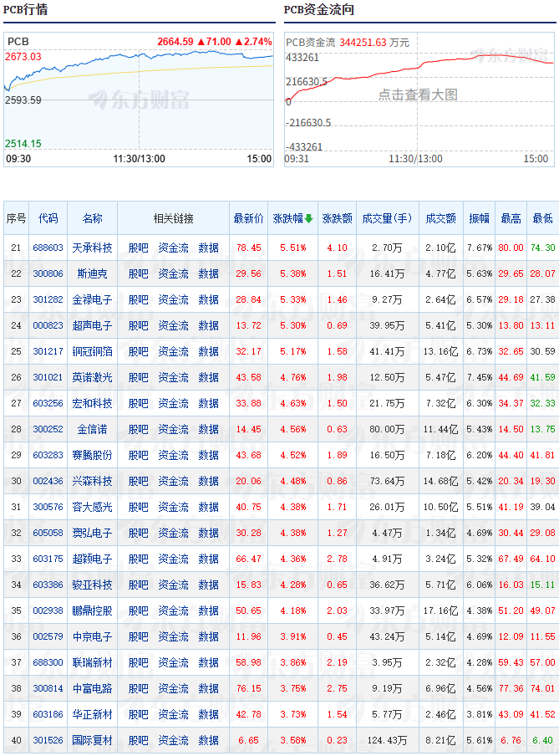Open 数据 for 国际复材
Screen dimensions: 559x756
209,741
